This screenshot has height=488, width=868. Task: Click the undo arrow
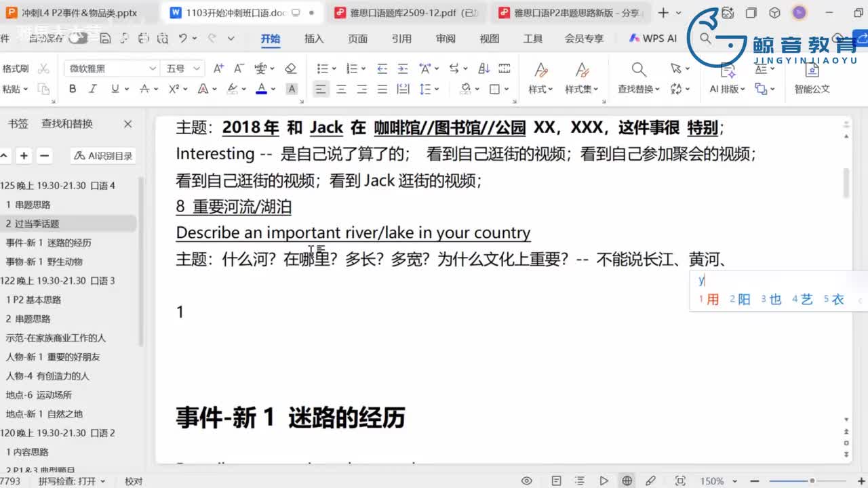pyautogui.click(x=182, y=39)
